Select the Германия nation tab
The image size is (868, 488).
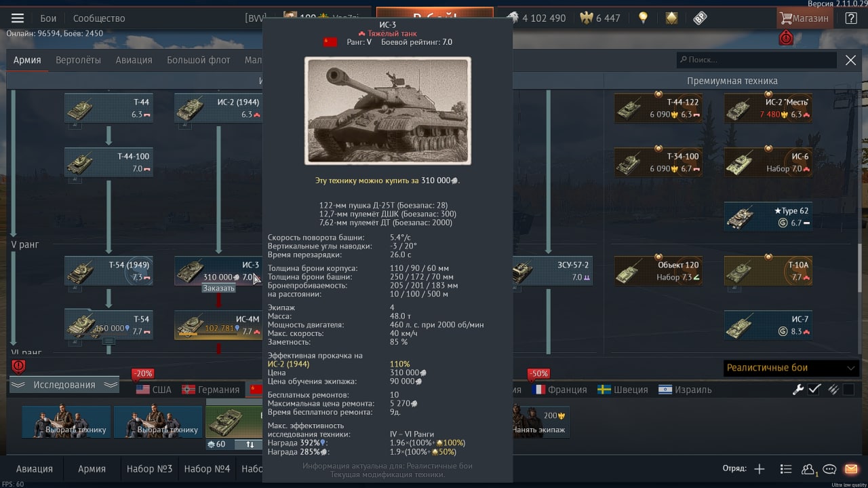coord(212,390)
